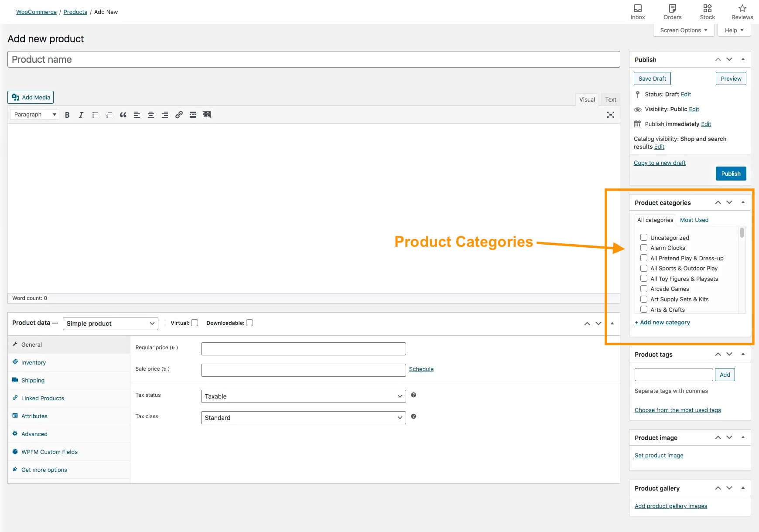
Task: Check the Alarm Clocks category
Action: (x=644, y=248)
